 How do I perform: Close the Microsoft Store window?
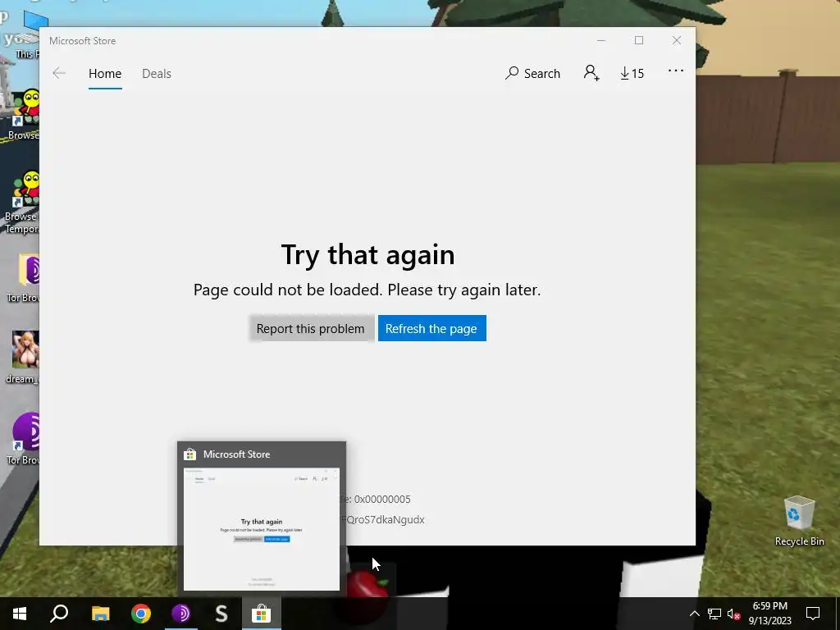pos(677,41)
